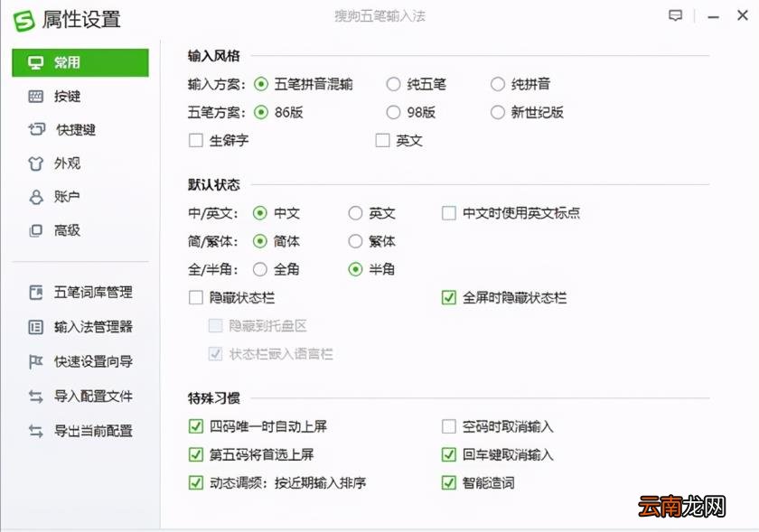Select 繁体 as default script
The width and height of the screenshot is (759, 532).
click(x=355, y=241)
